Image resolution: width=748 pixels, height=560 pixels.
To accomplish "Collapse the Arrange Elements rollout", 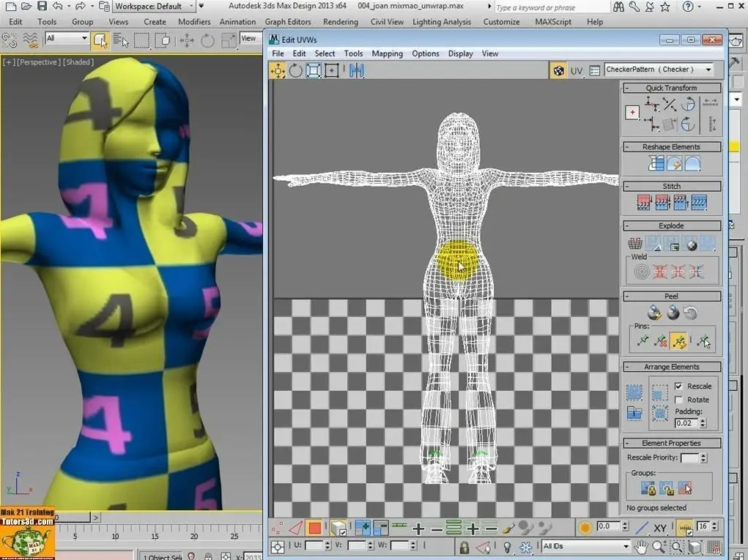I will [672, 367].
